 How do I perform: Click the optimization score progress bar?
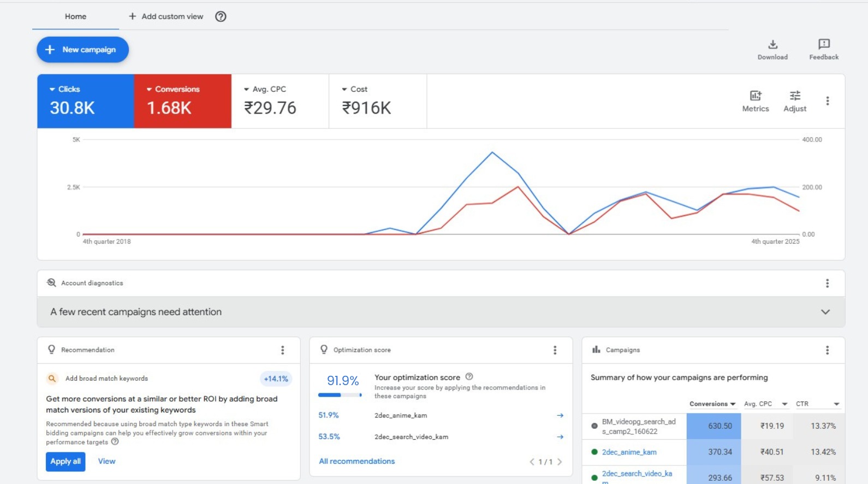pyautogui.click(x=340, y=395)
